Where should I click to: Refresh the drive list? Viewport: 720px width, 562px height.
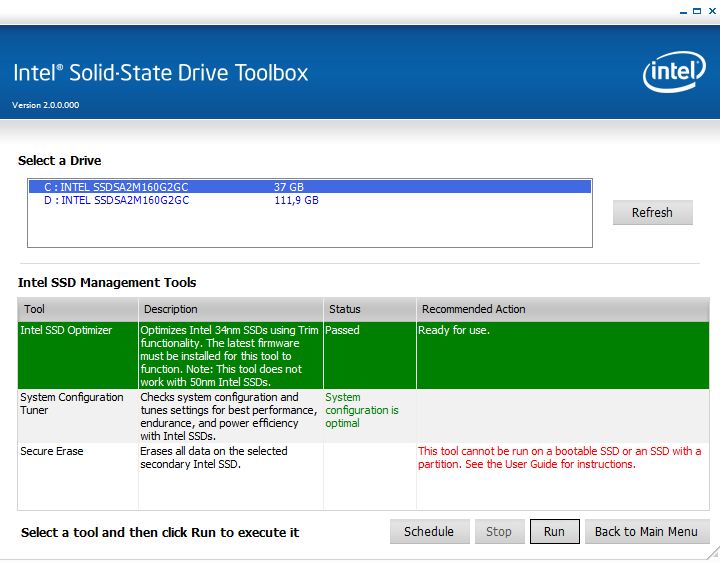click(652, 213)
